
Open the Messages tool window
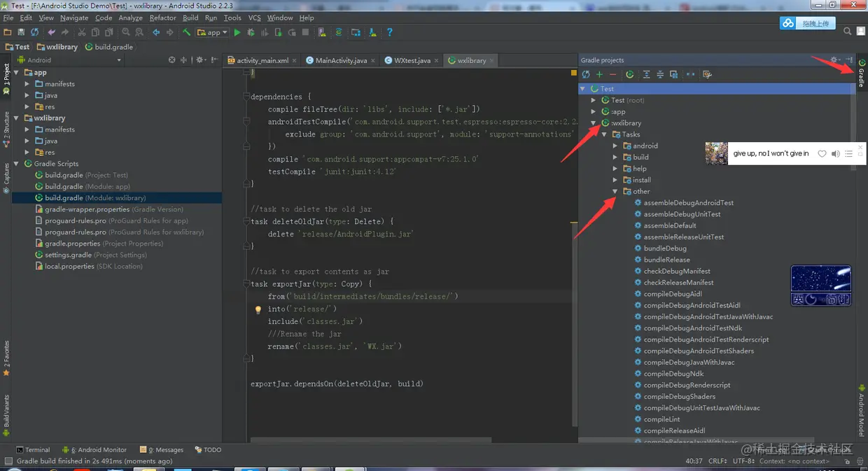pyautogui.click(x=162, y=450)
